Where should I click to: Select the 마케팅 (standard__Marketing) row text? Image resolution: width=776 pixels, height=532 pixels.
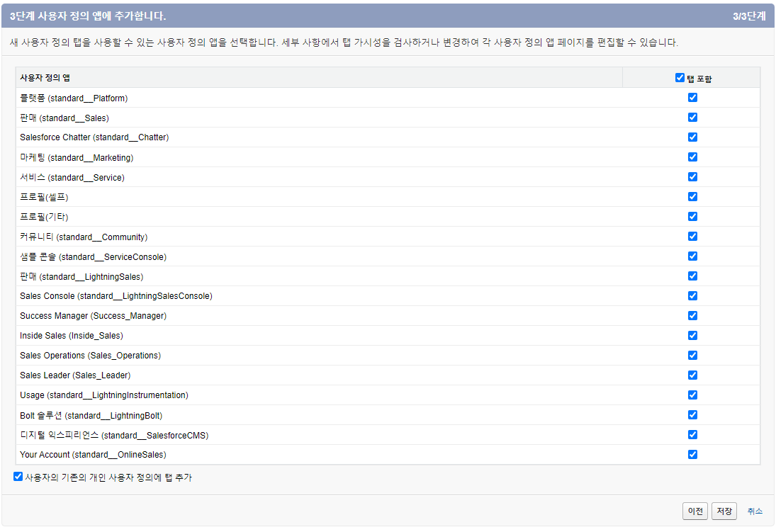(x=77, y=157)
